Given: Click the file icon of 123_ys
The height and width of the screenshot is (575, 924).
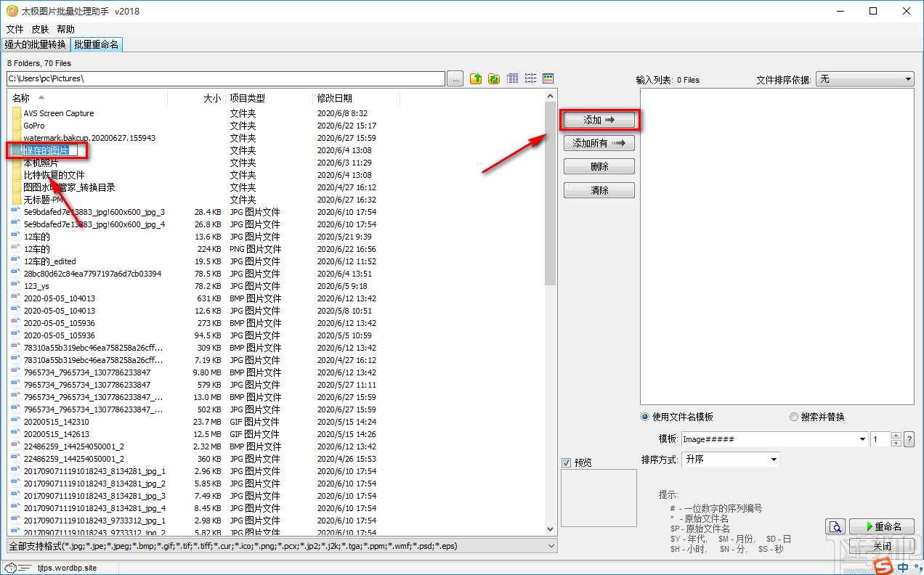Looking at the screenshot, I should [16, 286].
